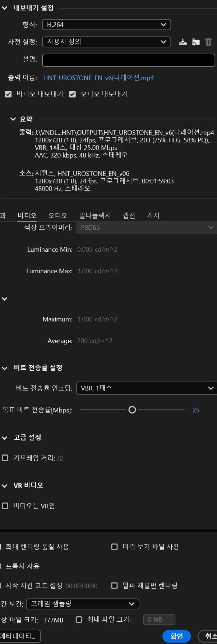Image resolution: width=217 pixels, height=644 pixels.
Task: Click the import preset icon
Action: [195, 42]
